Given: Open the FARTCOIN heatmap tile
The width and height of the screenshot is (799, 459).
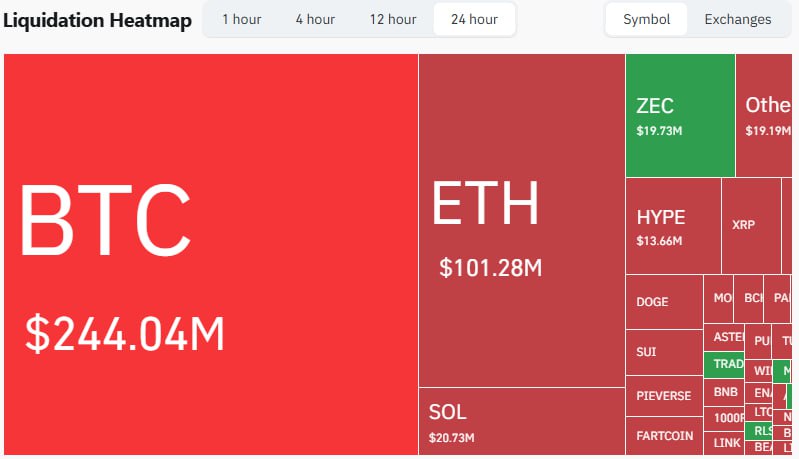Looking at the screenshot, I should pos(664,436).
